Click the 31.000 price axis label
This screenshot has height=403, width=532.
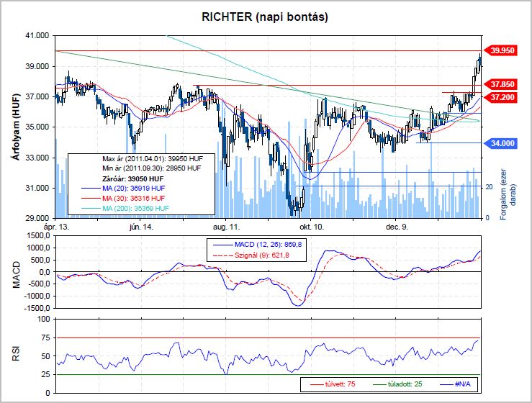click(37, 188)
